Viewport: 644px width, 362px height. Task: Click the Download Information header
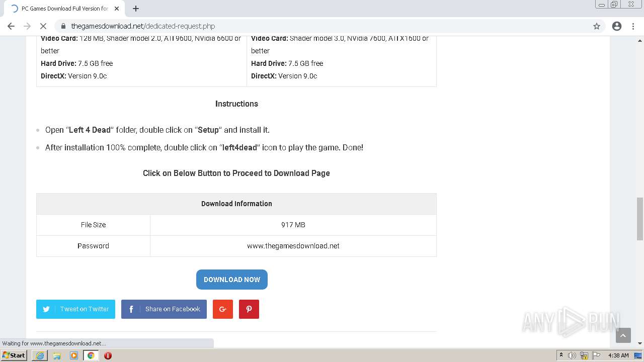coord(236,204)
